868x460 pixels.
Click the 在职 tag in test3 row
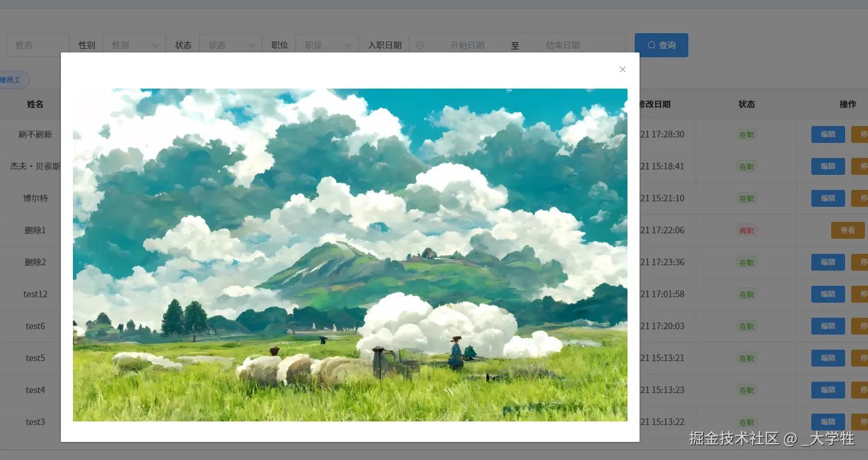tap(747, 423)
